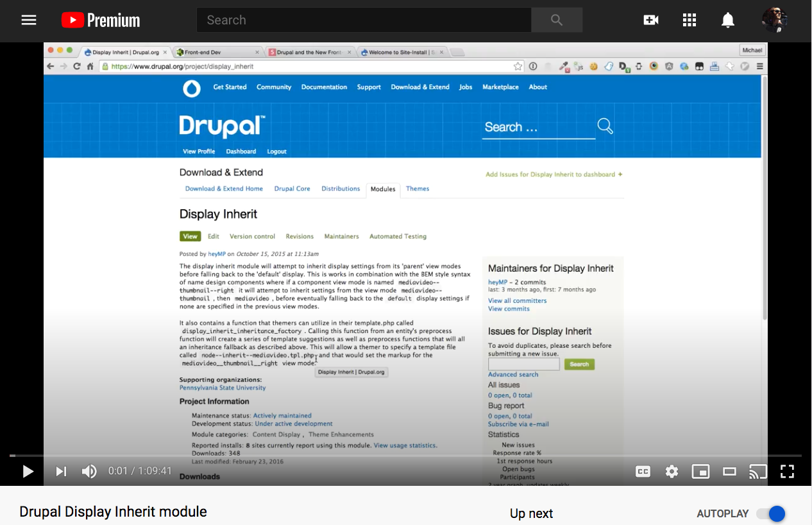
Task: Open the About menu item
Action: click(x=538, y=87)
